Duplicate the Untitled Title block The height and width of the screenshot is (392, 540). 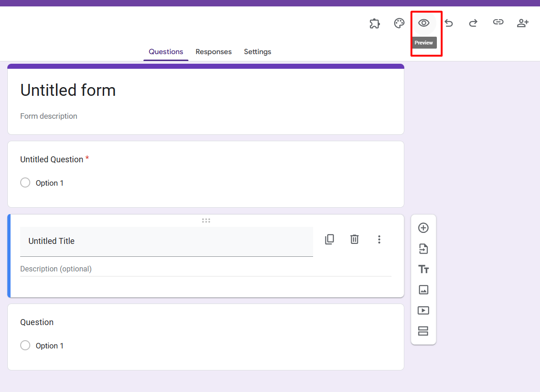tap(329, 239)
